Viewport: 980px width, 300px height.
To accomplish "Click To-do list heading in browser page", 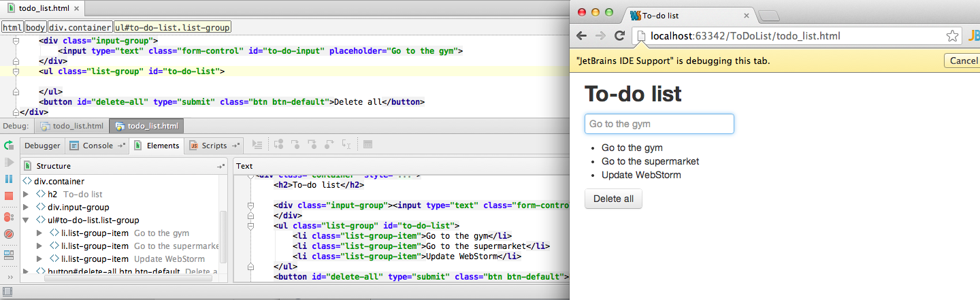I will pyautogui.click(x=633, y=94).
